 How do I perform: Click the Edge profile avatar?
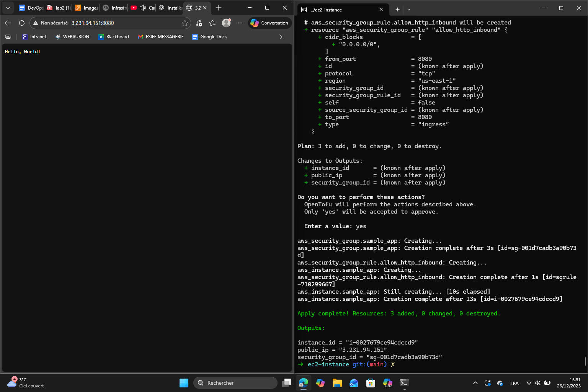pyautogui.click(x=226, y=23)
